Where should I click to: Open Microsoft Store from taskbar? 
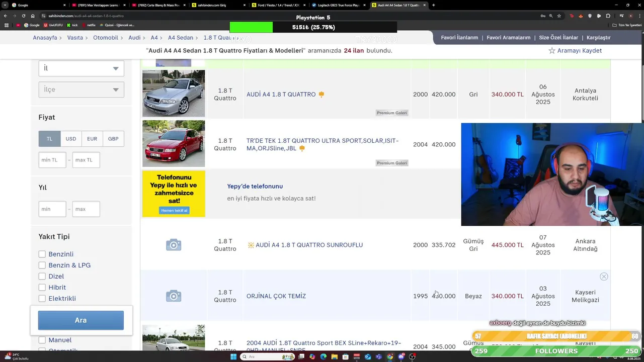pyautogui.click(x=346, y=356)
